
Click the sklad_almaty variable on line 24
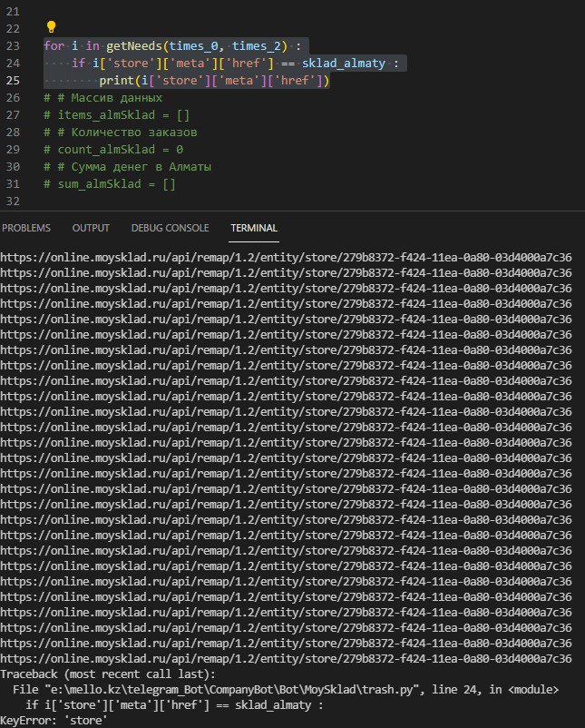pos(344,64)
